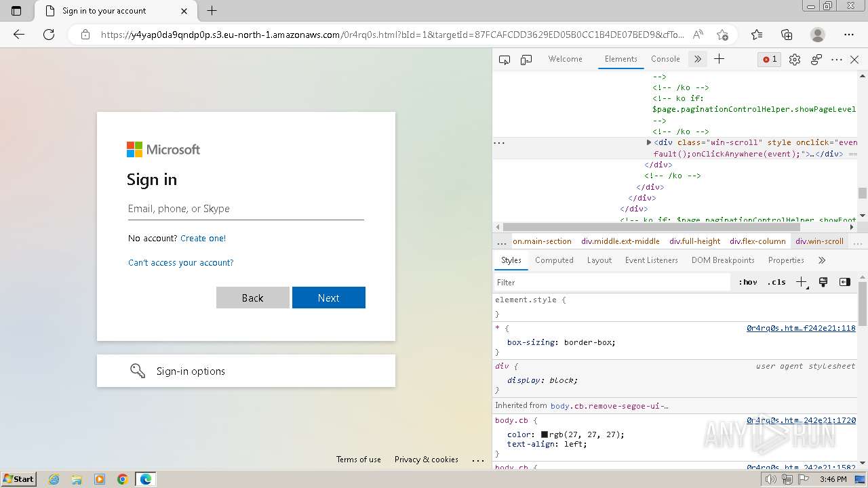Open DOM Breakpoints pane tab

tap(723, 260)
